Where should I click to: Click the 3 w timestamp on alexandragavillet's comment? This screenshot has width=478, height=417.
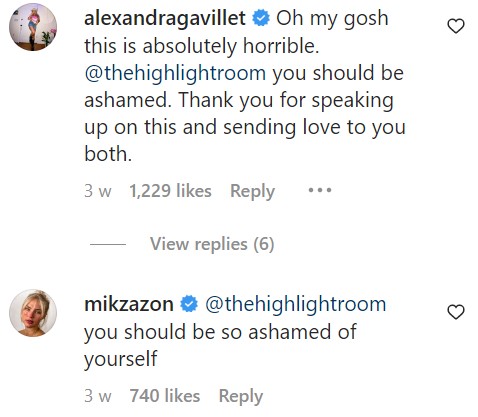(98, 191)
